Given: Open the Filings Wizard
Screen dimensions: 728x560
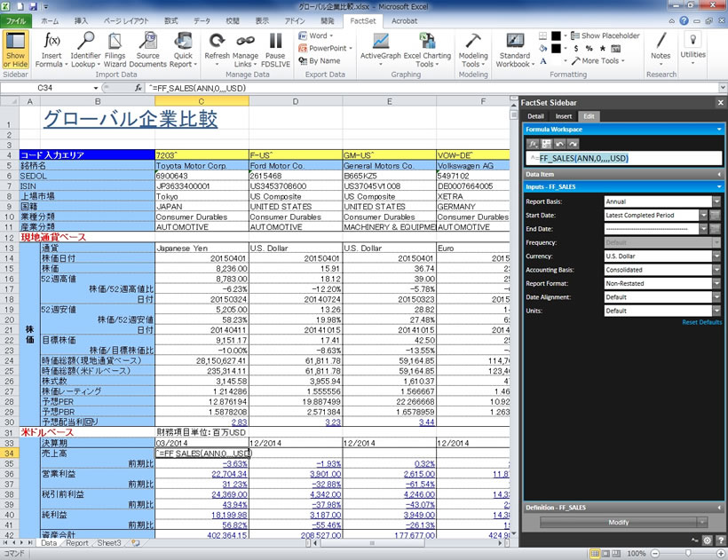Looking at the screenshot, I should (115, 50).
